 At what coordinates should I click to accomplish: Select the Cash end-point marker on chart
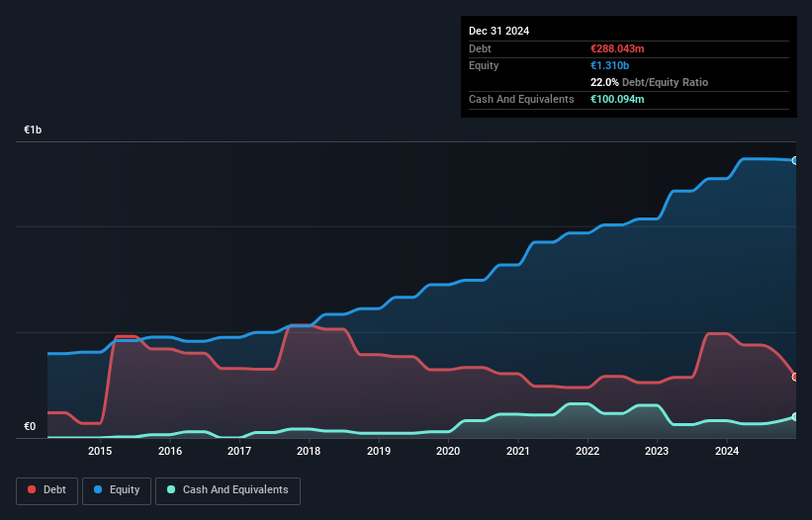(x=795, y=417)
